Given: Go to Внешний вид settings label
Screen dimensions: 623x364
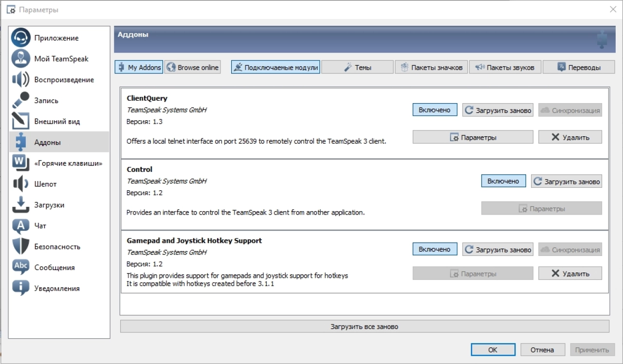Looking at the screenshot, I should [57, 122].
